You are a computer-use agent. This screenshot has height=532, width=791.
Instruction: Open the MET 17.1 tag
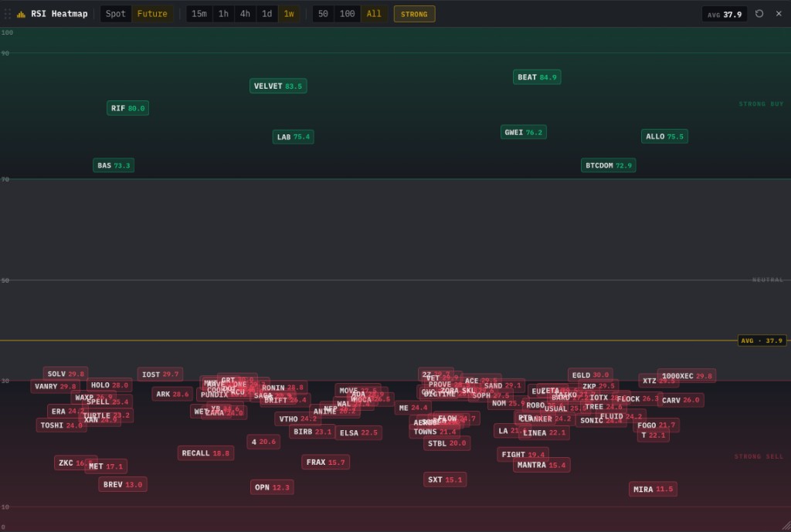click(105, 466)
